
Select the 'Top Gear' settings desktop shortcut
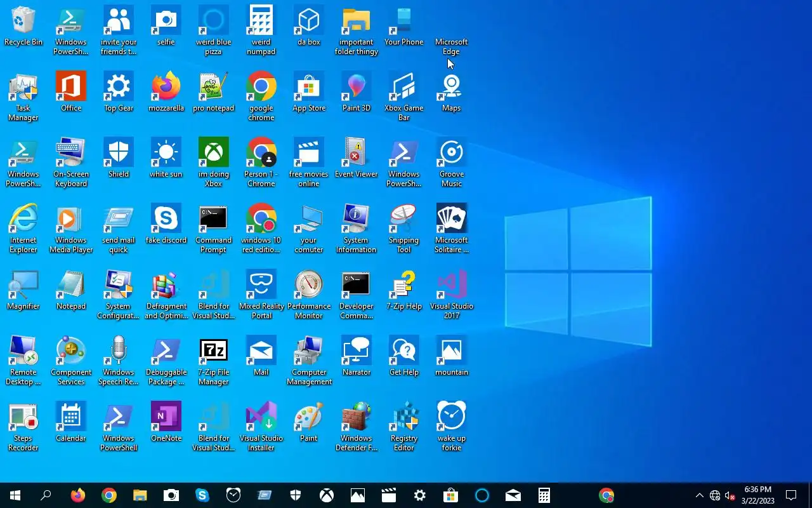119,92
